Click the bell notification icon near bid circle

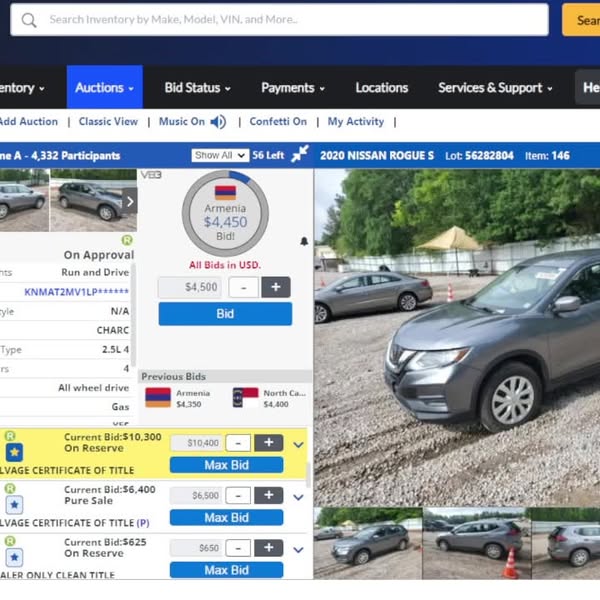pyautogui.click(x=304, y=241)
